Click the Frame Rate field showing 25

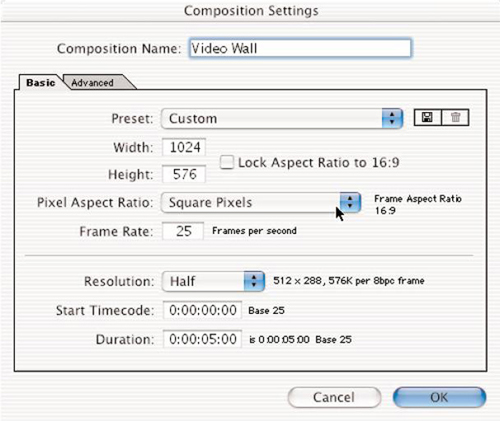pos(183,231)
